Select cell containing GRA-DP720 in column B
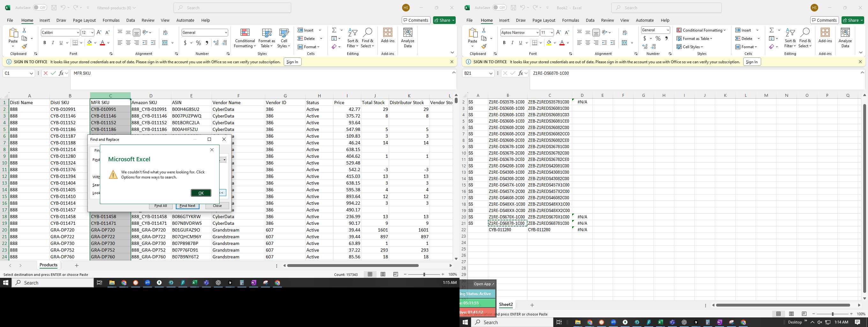This screenshot has height=327, width=868. click(70, 230)
